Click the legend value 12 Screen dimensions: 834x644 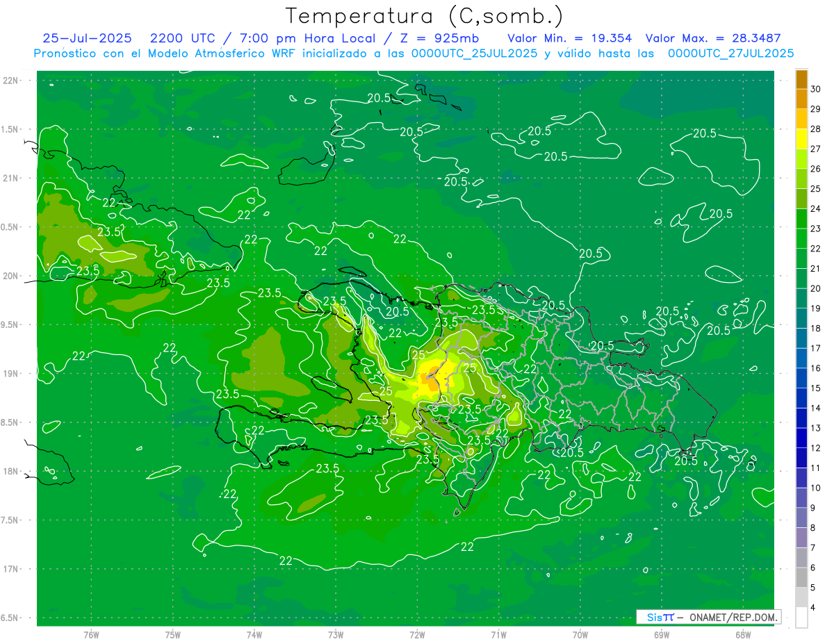tap(816, 448)
